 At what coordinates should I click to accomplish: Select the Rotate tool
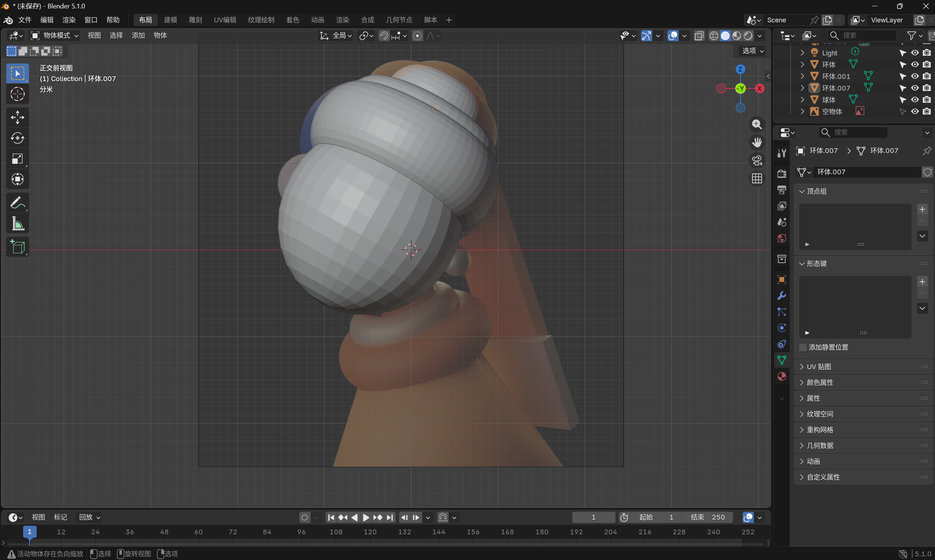point(17,138)
